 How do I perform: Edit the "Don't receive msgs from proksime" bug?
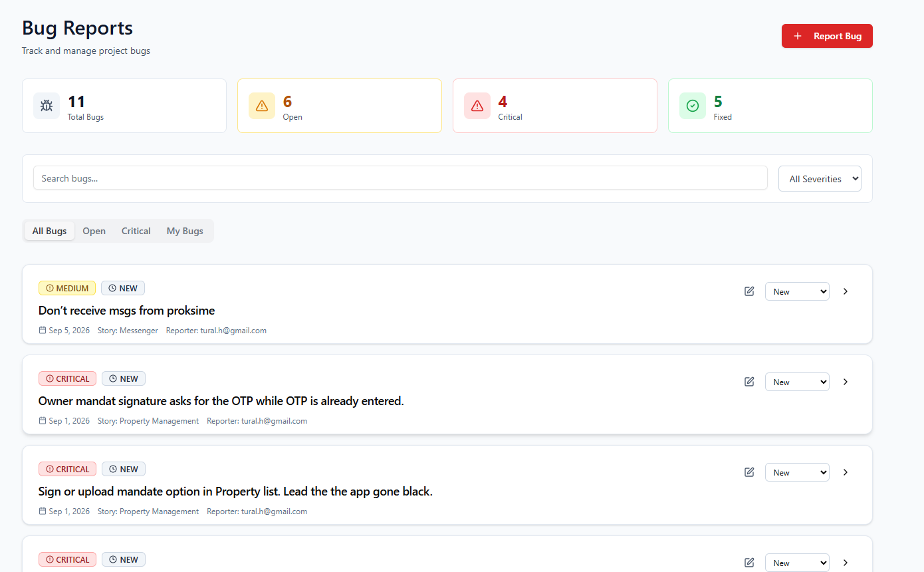click(749, 291)
